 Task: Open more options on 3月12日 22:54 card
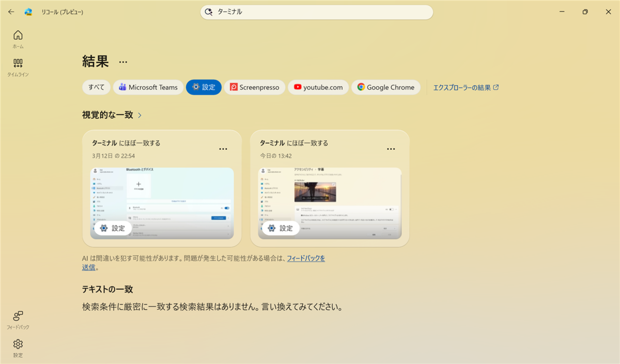tap(223, 149)
